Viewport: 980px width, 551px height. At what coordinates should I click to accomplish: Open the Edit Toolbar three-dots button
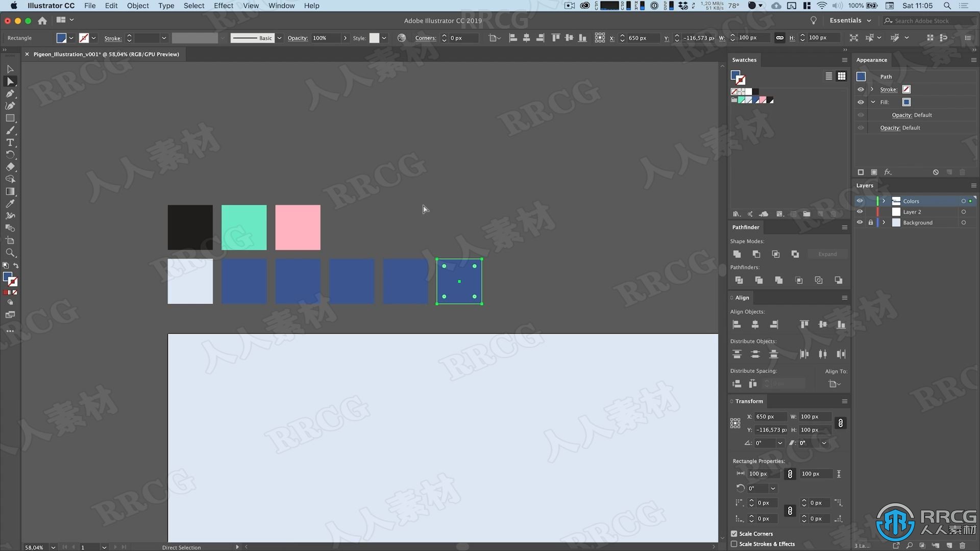(10, 331)
